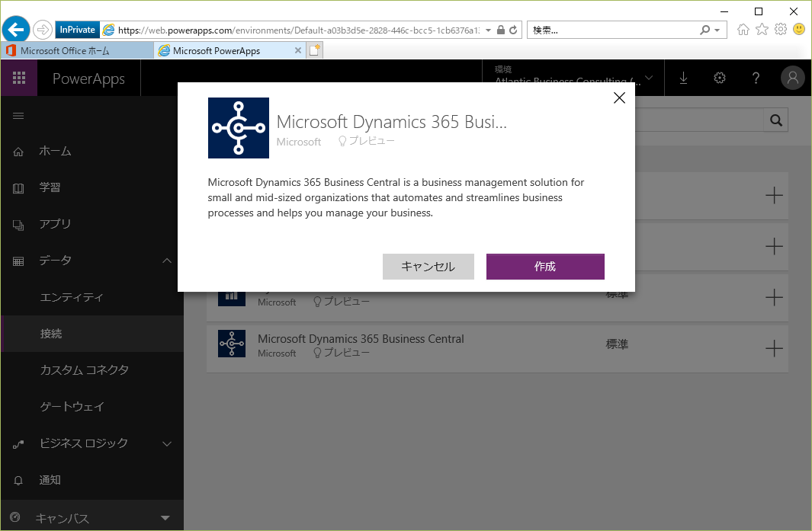Click the browser back arrow button

pyautogui.click(x=16, y=30)
